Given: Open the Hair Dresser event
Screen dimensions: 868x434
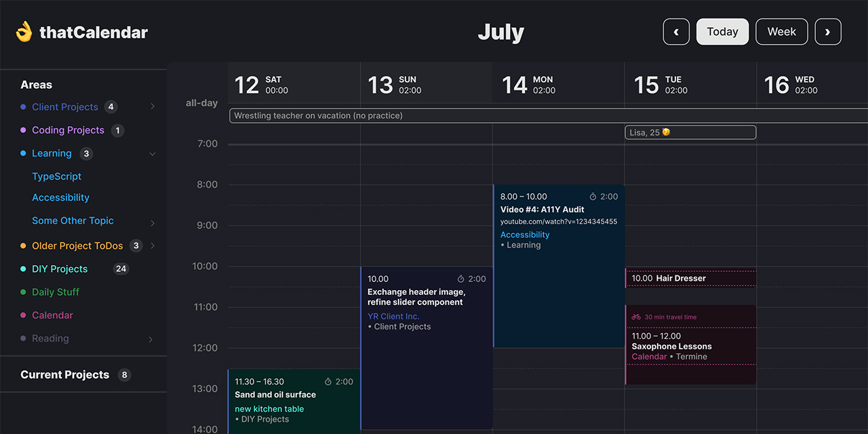Looking at the screenshot, I should pyautogui.click(x=690, y=278).
